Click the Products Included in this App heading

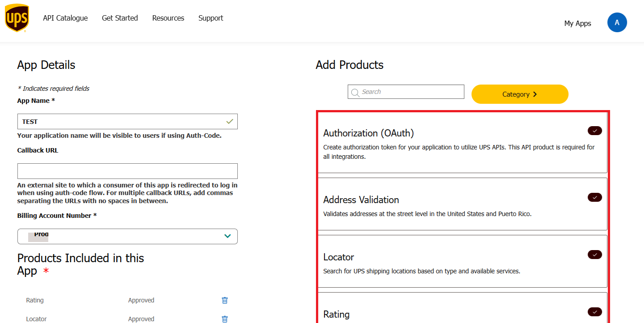pos(80,264)
